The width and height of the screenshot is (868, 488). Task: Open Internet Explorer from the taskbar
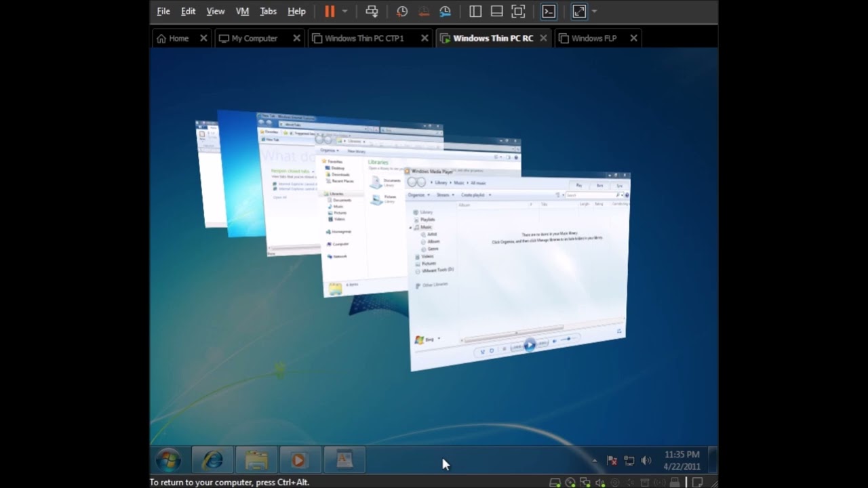pos(212,460)
